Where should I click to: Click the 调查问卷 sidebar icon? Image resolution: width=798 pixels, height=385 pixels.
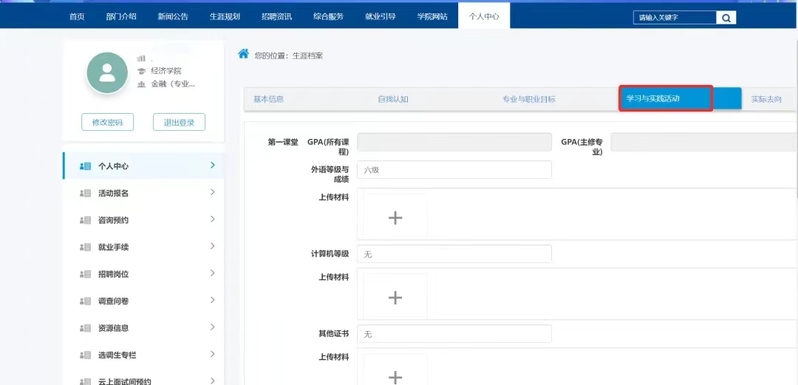click(86, 301)
